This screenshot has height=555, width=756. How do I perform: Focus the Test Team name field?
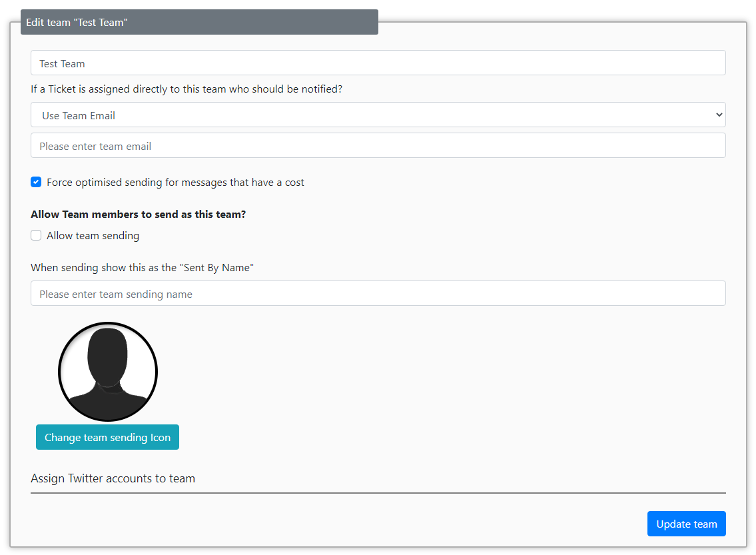[378, 63]
